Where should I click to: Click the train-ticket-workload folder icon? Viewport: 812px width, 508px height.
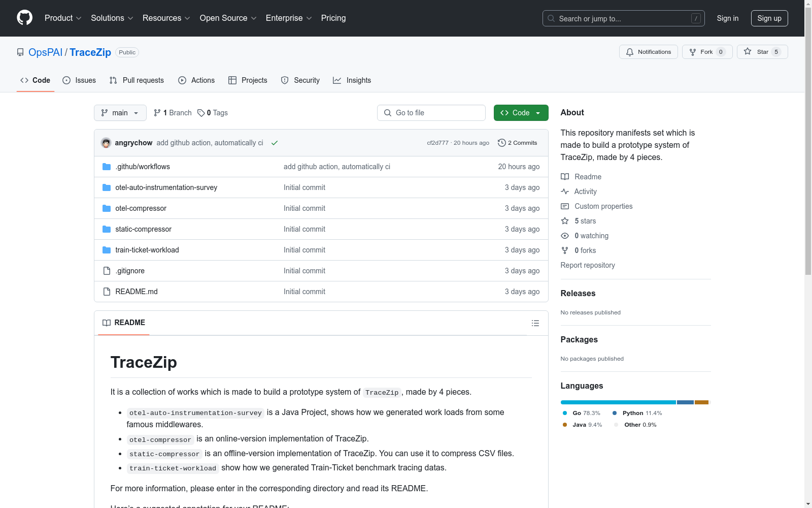pos(107,250)
